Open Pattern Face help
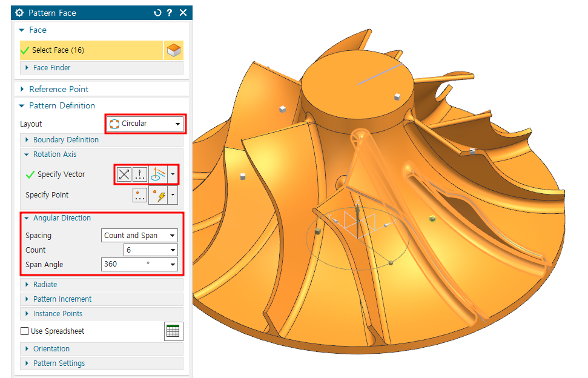588x378 pixels. click(170, 13)
